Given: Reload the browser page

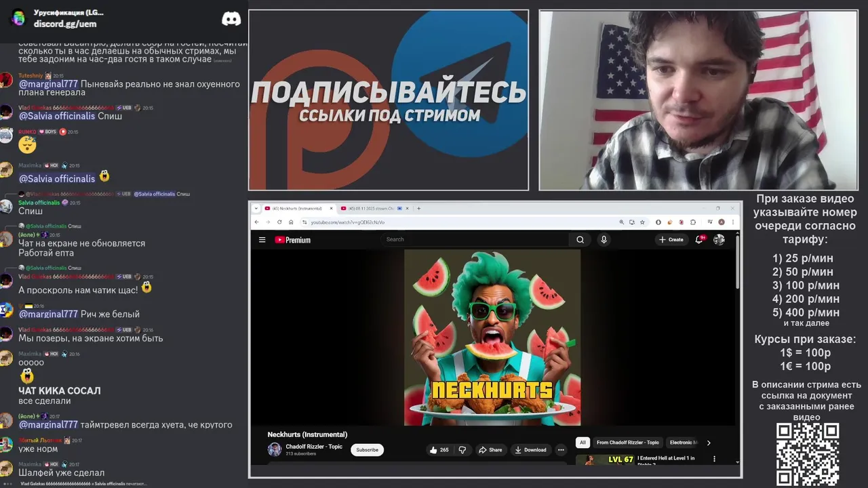Looking at the screenshot, I should point(279,222).
